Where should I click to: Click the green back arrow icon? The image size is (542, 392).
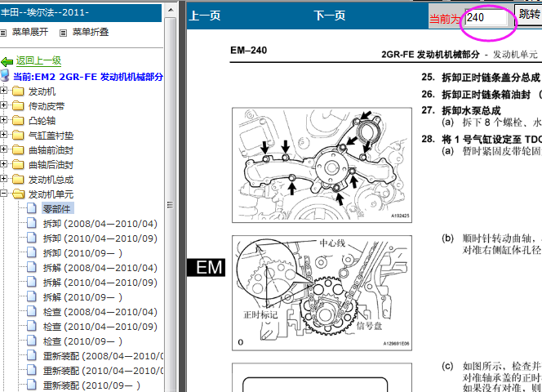(7, 61)
